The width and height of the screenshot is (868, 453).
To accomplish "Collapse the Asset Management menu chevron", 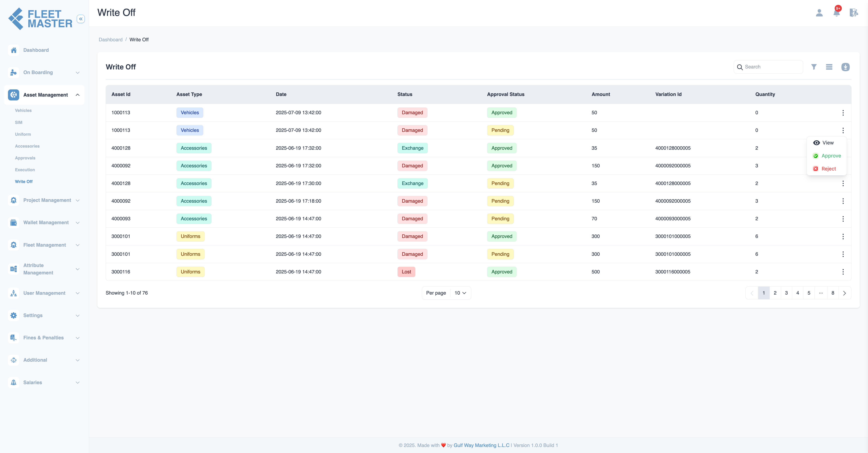I will (78, 95).
